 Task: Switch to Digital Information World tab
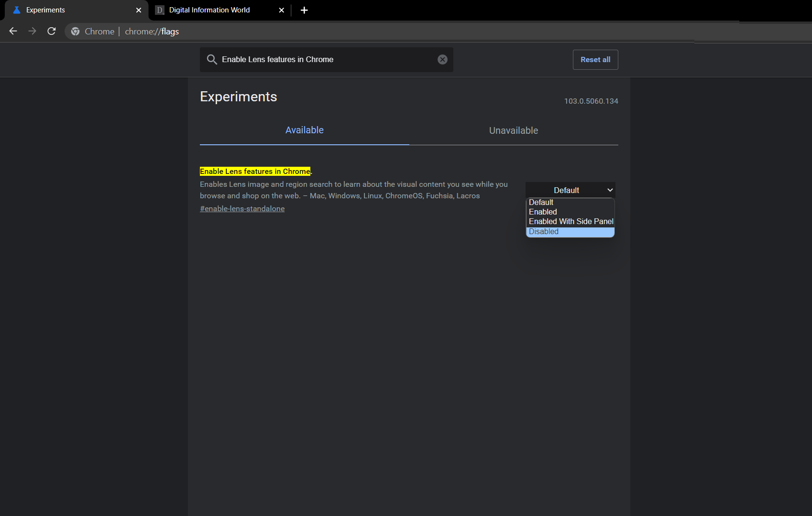point(221,10)
